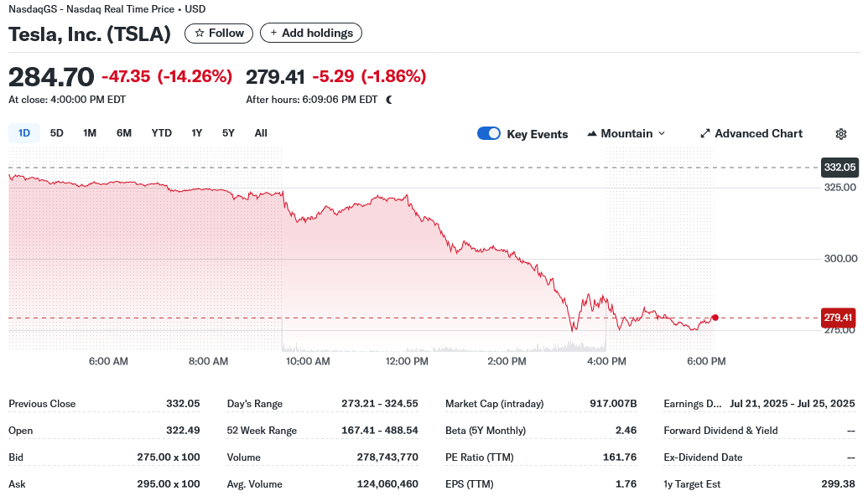Click the 52 Week Range label
The width and height of the screenshot is (868, 496).
(262, 430)
